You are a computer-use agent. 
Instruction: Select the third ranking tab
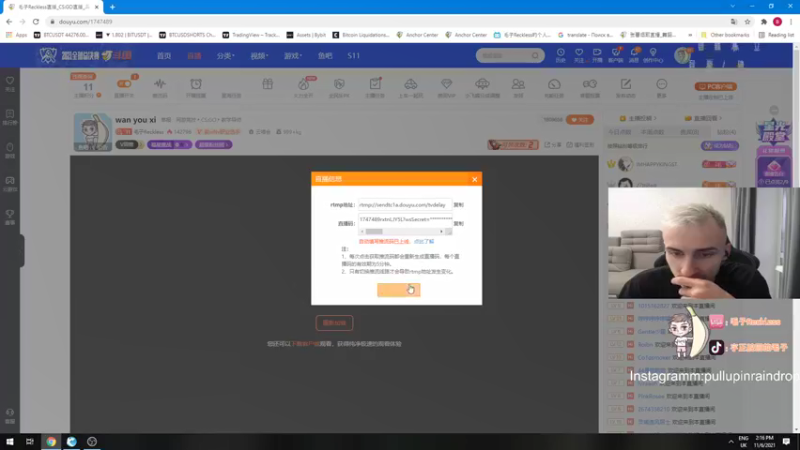[x=689, y=132]
